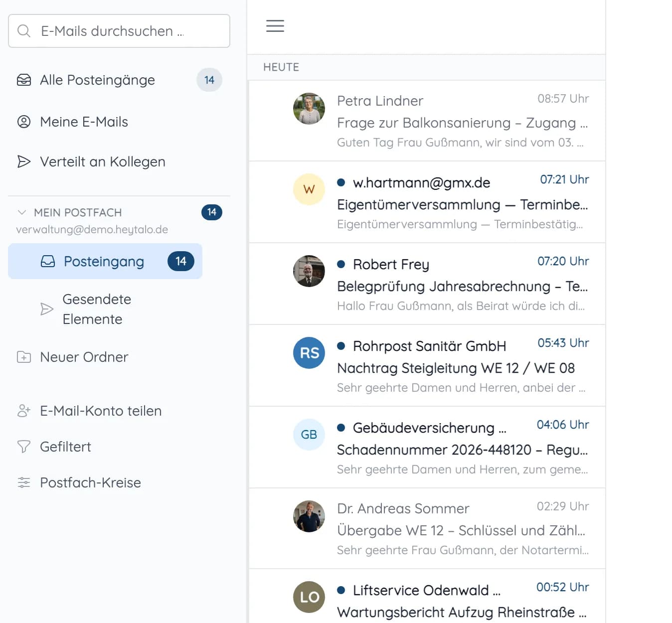672x623 pixels.
Task: Focus the E-Mails durchsuchen search field
Action: click(x=119, y=31)
